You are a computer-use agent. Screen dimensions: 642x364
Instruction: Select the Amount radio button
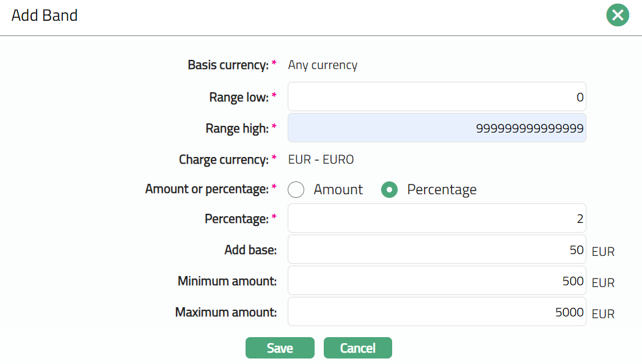[296, 190]
